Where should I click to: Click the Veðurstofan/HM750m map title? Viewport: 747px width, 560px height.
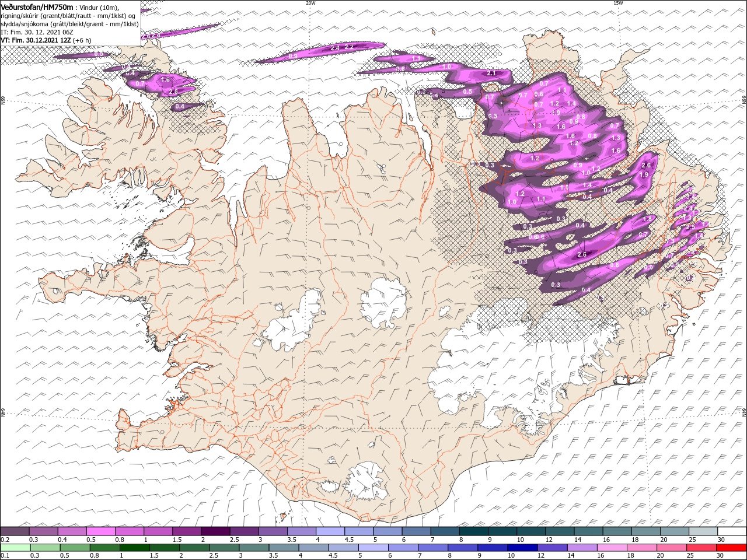(37, 7)
